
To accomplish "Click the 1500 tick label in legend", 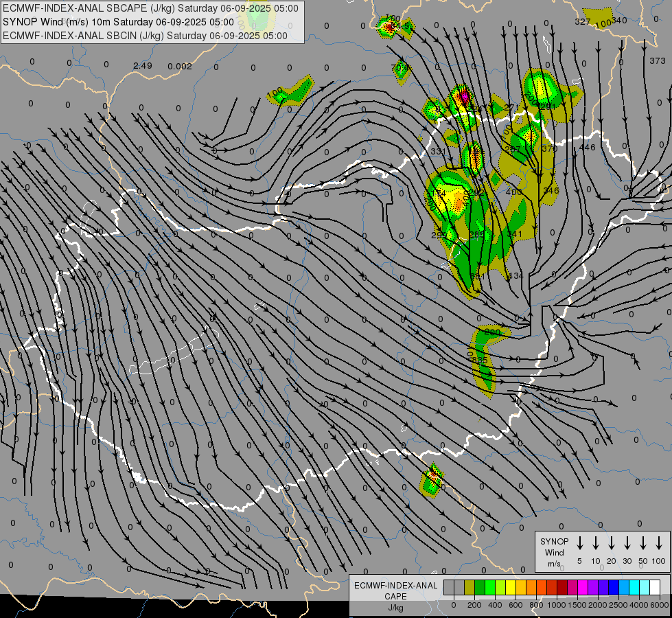I will (x=577, y=605).
